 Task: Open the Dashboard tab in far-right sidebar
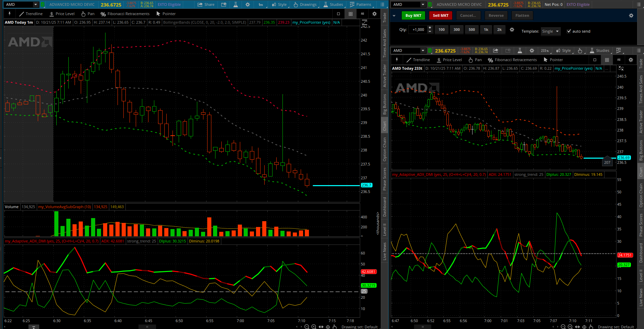click(641, 253)
